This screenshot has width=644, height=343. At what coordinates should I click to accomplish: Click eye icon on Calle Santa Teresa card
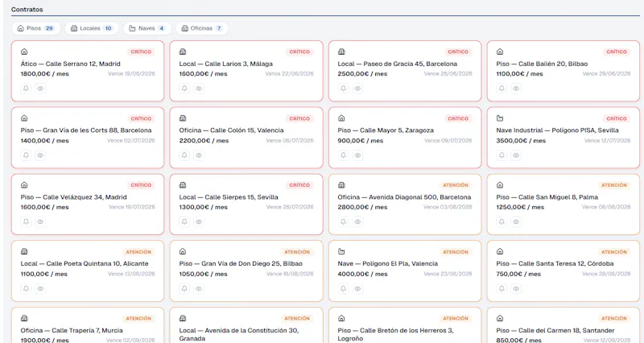point(516,289)
